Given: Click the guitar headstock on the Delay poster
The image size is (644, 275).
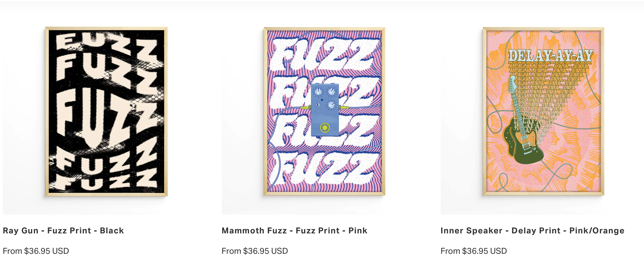Looking at the screenshot, I should coord(513,84).
